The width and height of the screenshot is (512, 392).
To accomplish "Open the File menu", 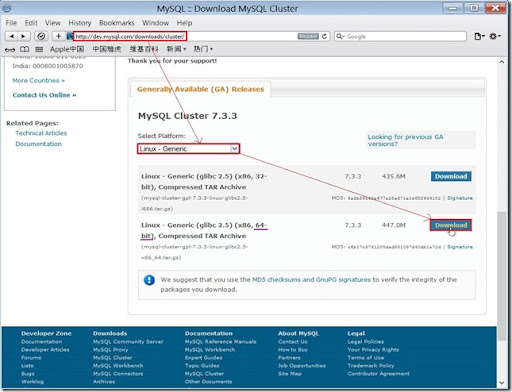I will pyautogui.click(x=11, y=23).
